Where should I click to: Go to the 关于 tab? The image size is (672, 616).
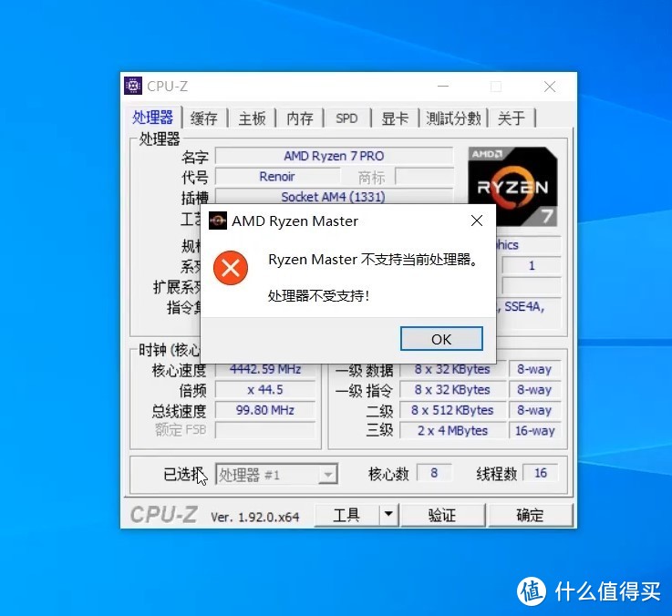(x=512, y=118)
